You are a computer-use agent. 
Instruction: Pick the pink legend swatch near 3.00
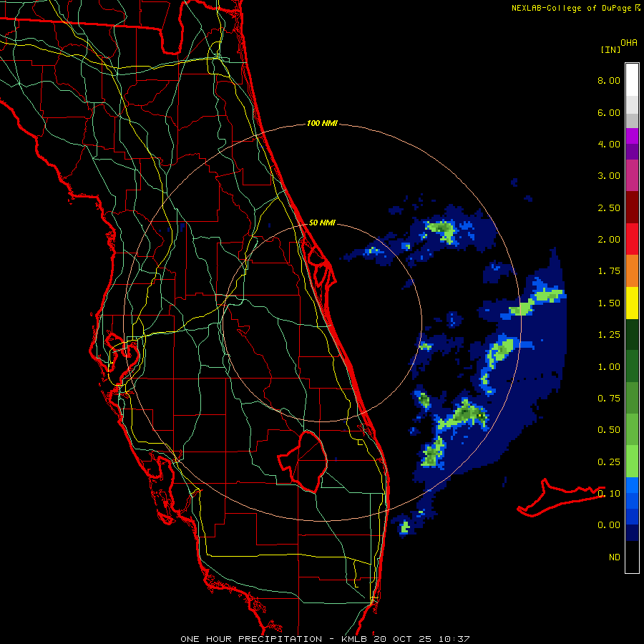tap(632, 175)
